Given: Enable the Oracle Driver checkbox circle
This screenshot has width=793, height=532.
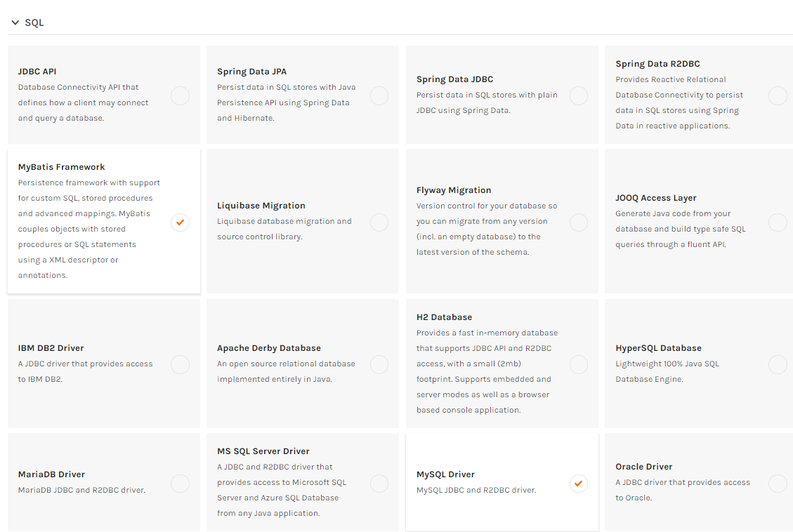Looking at the screenshot, I should click(x=778, y=484).
